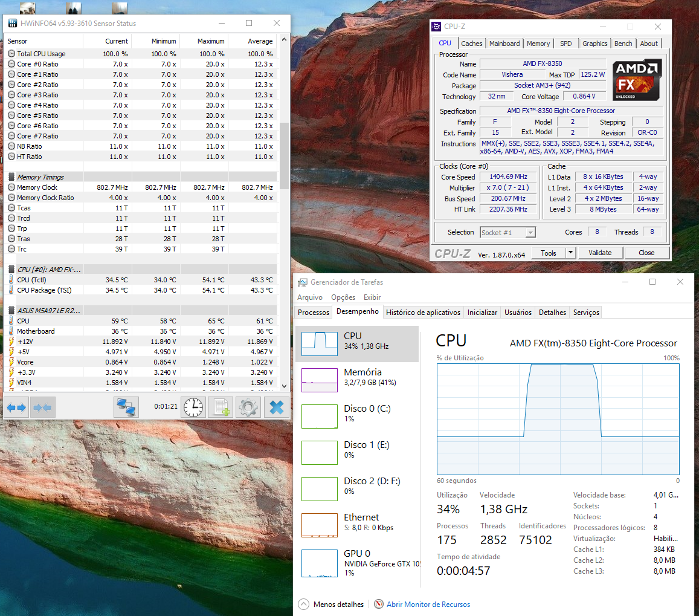Click the CPU-Z title bar icon
The height and width of the screenshot is (616, 699).
(x=436, y=27)
